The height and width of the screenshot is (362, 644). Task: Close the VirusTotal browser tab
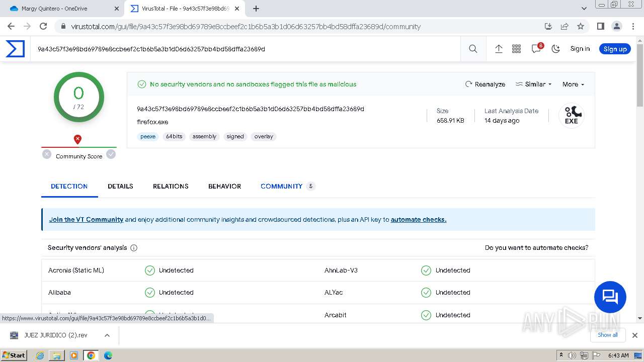pos(237,9)
